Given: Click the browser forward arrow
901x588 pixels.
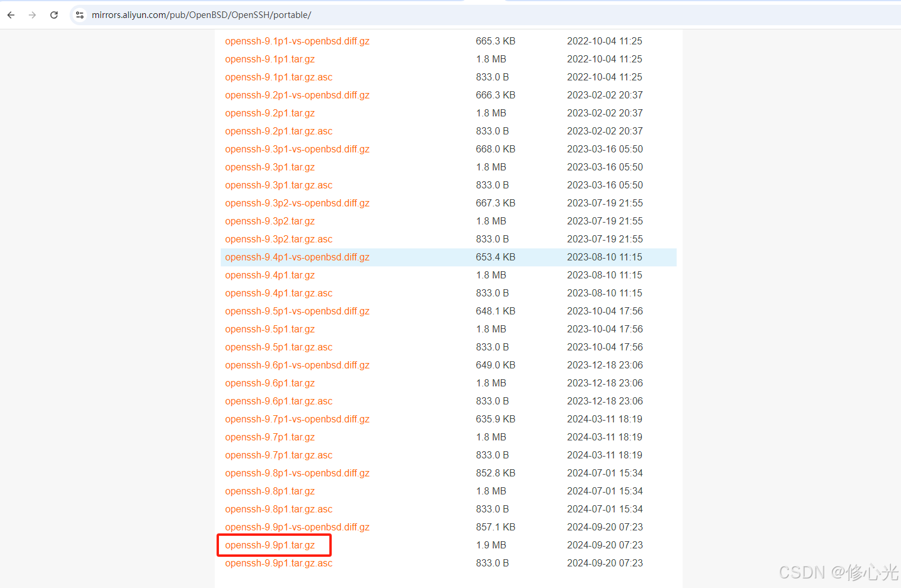Looking at the screenshot, I should [x=32, y=15].
